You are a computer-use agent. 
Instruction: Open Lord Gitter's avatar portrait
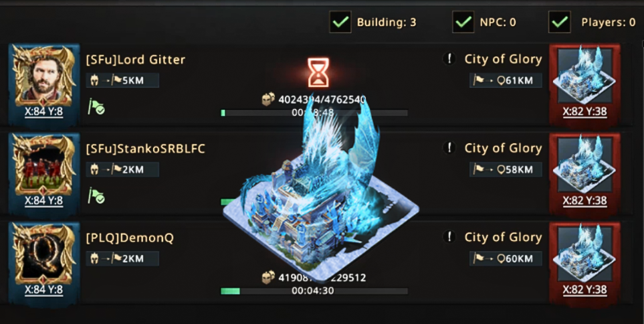coord(44,75)
